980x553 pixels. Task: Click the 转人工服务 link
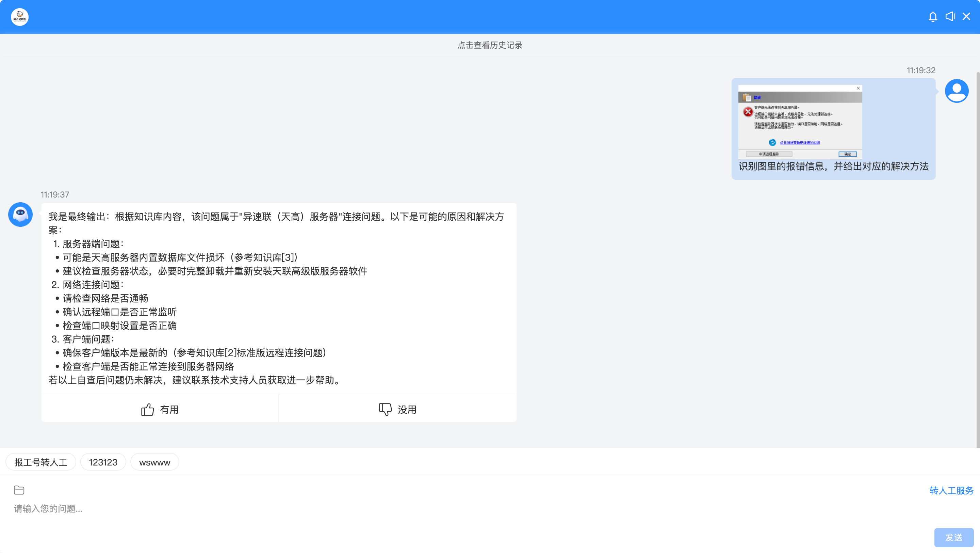[951, 490]
